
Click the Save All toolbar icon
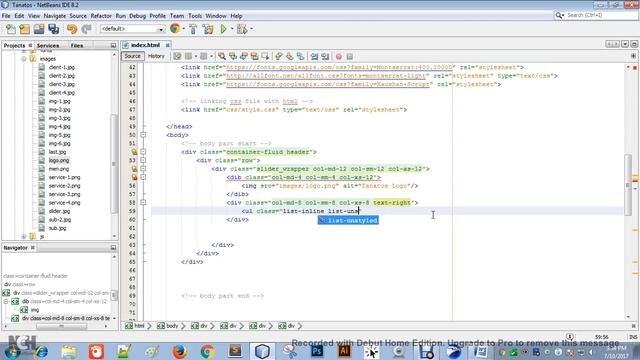coord(53,29)
